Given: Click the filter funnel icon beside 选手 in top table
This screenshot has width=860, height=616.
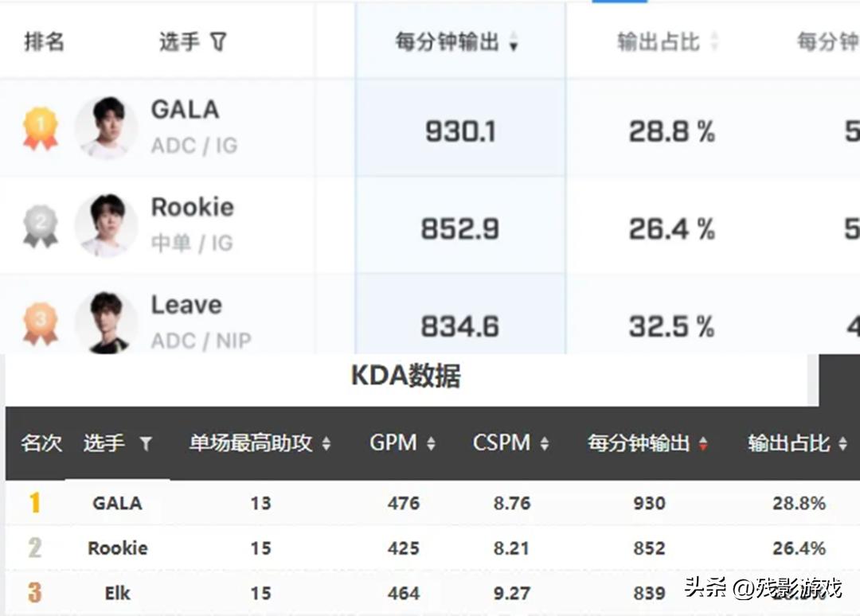Looking at the screenshot, I should [218, 41].
